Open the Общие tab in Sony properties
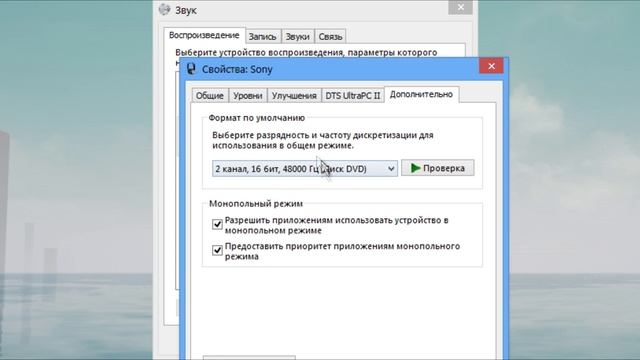640x360 pixels. tap(210, 96)
